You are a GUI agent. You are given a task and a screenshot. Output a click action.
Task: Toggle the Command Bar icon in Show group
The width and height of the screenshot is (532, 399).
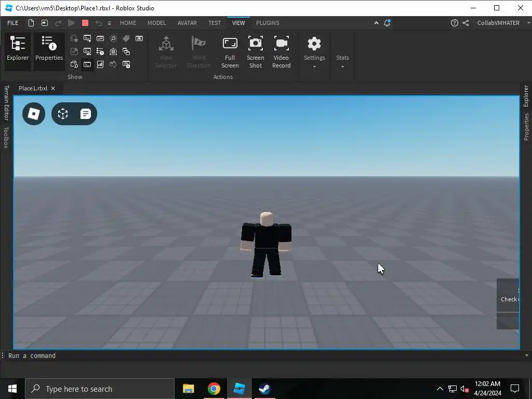click(87, 64)
